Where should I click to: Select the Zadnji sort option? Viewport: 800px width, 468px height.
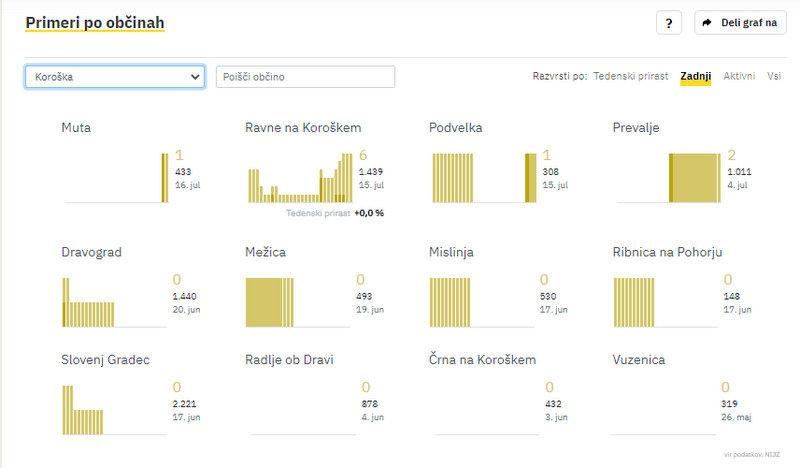pyautogui.click(x=695, y=77)
